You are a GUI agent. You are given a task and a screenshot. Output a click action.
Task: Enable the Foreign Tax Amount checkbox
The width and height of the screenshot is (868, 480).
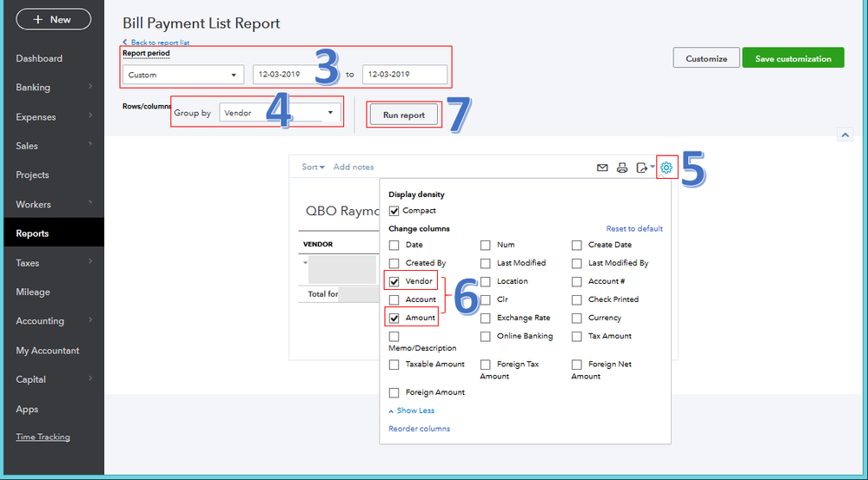point(486,365)
